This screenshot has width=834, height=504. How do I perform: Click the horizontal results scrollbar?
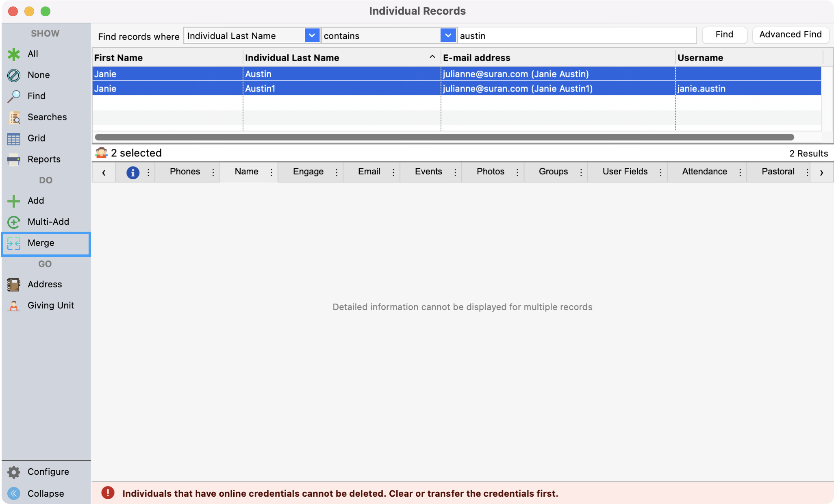pos(444,137)
